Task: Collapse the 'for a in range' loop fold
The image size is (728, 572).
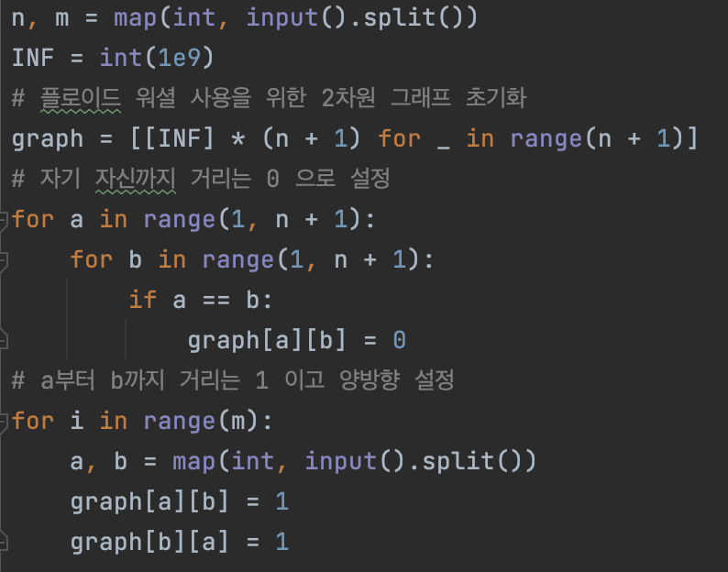Action: click(x=3, y=220)
